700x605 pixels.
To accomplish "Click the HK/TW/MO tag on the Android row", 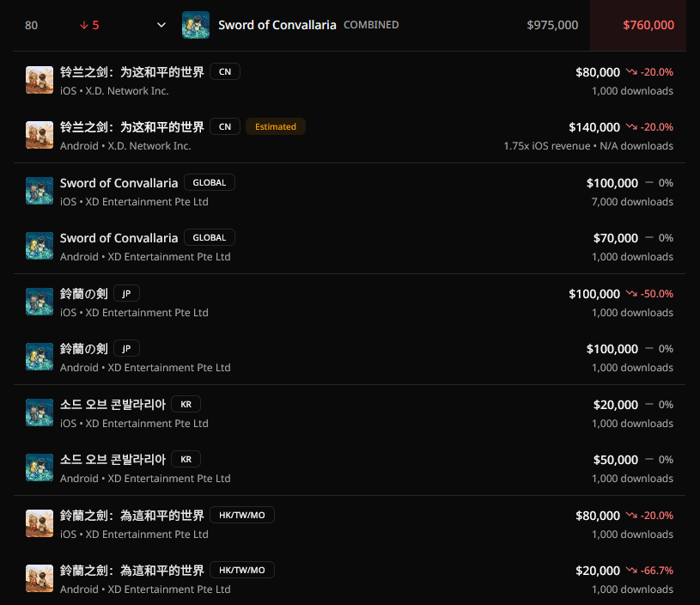I will click(242, 570).
